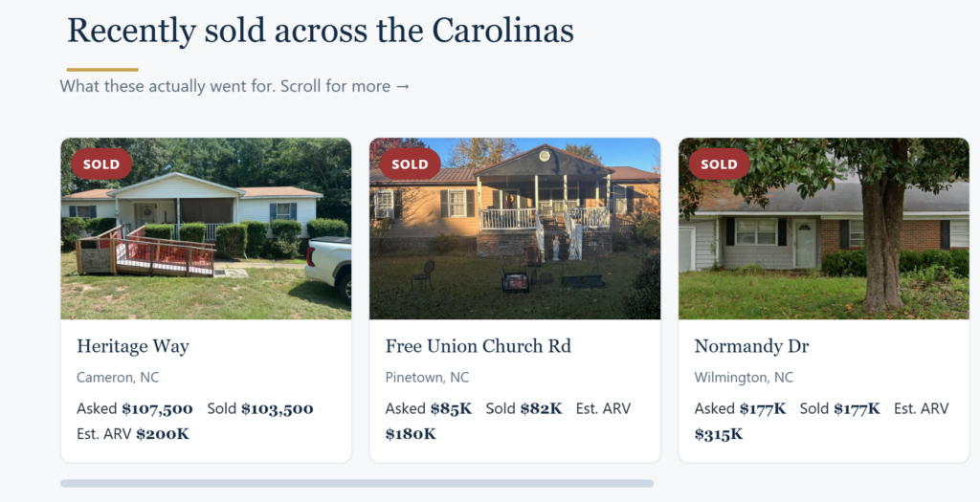
Task: Open the Heritage Way house photo
Action: [x=207, y=229]
